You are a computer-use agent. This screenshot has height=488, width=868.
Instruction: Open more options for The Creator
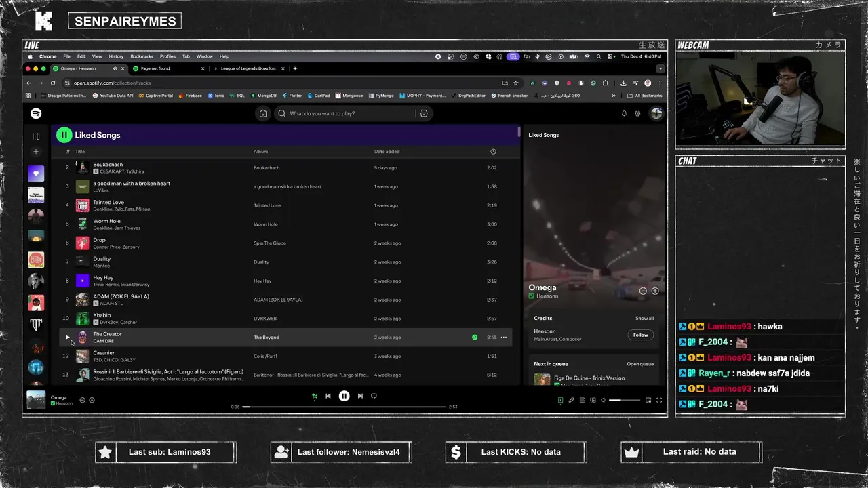[503, 337]
